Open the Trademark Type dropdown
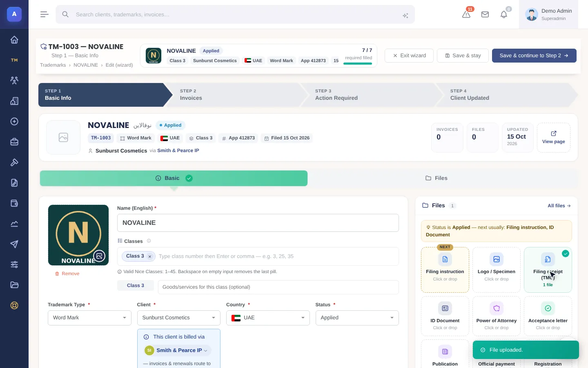Viewport: 588px width, 368px height. (89, 318)
